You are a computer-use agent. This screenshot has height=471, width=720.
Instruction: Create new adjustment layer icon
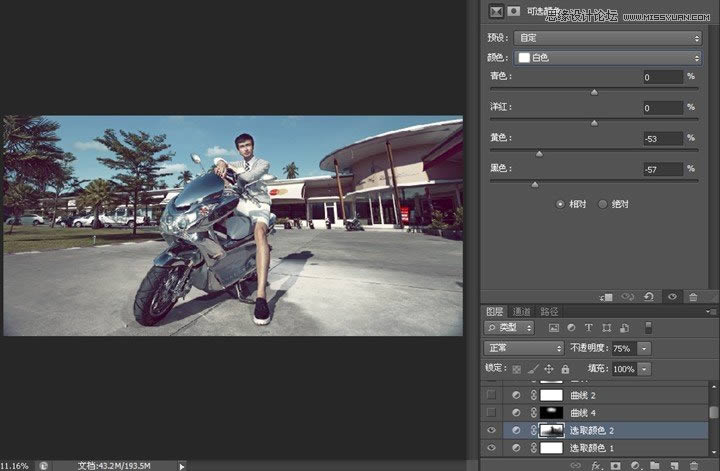635,465
